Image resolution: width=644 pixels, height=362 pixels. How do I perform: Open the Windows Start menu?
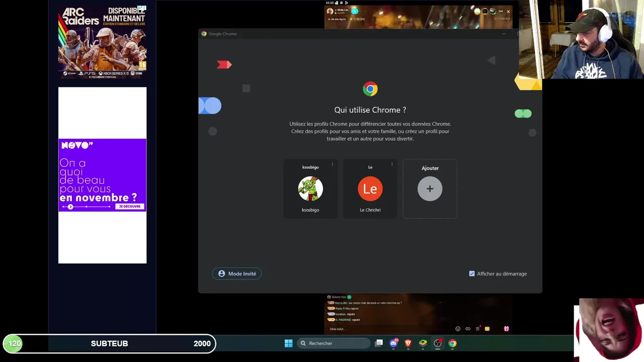[288, 343]
